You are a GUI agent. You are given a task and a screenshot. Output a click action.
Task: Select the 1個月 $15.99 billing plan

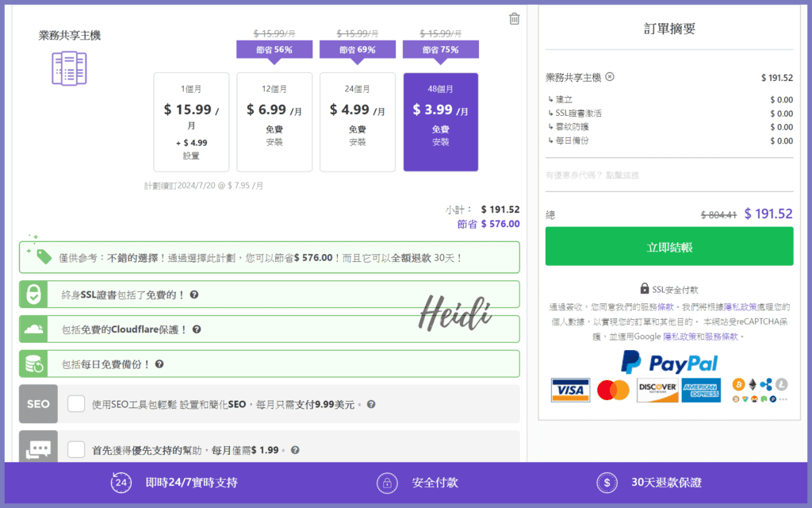click(x=191, y=121)
